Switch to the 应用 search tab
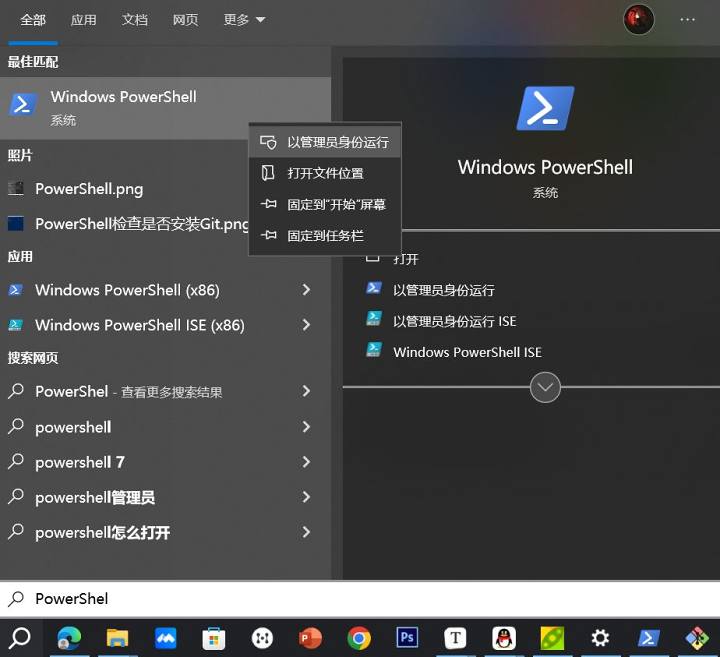720x657 pixels. [84, 20]
